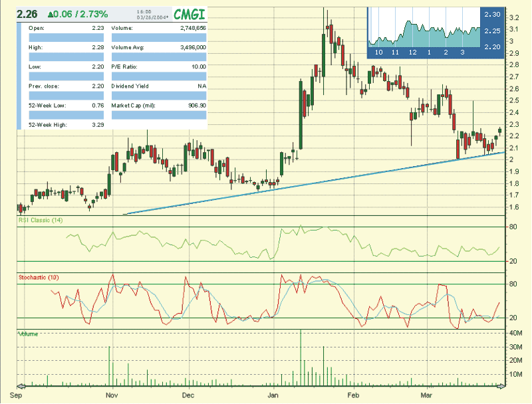This screenshot has height=404, width=532.
Task: Select the last price 2.26
Action: 27,14
